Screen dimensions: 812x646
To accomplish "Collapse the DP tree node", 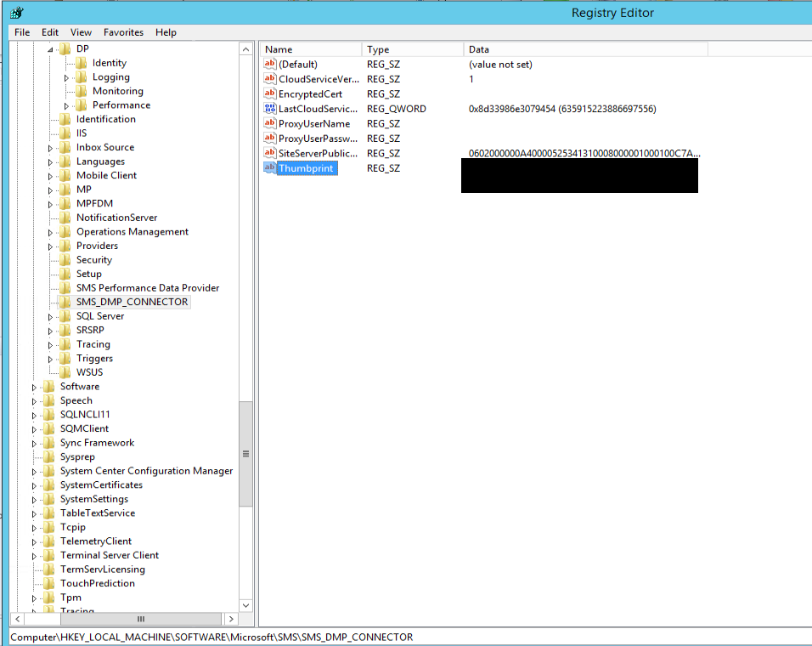I will [x=50, y=50].
